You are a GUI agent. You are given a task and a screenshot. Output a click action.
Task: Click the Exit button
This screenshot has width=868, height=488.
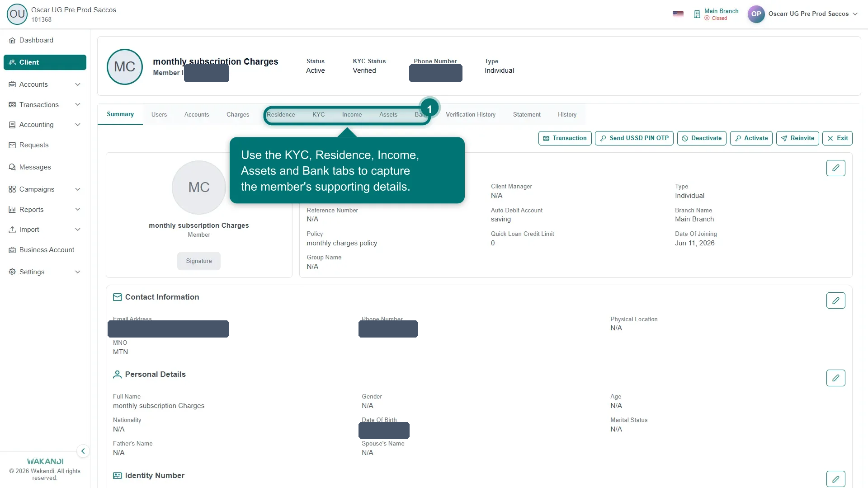click(x=837, y=138)
